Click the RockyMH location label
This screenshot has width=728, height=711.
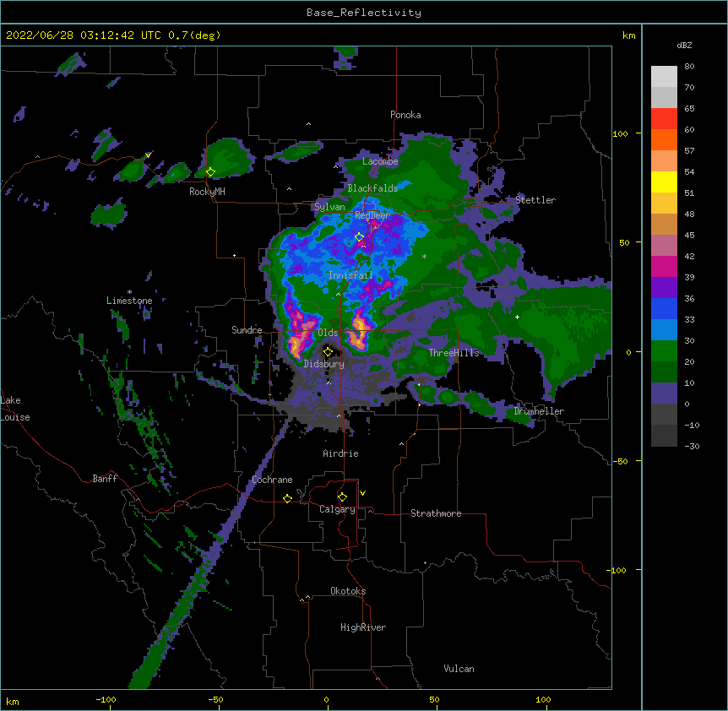tap(207, 192)
